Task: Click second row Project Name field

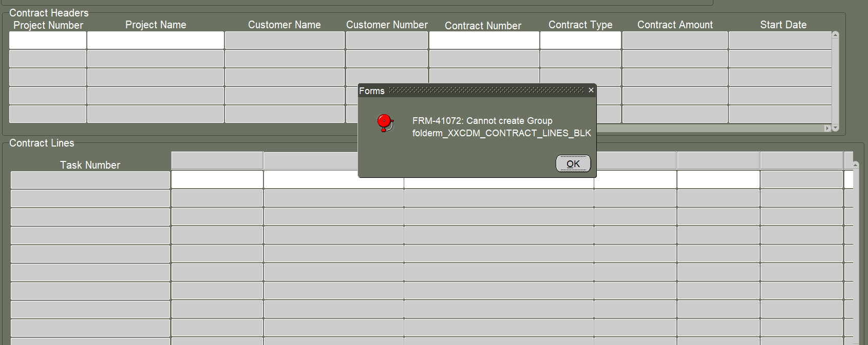Action: [x=155, y=59]
